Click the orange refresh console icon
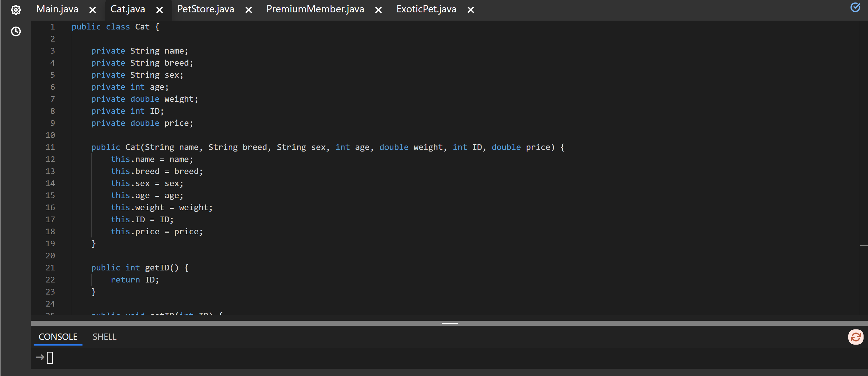 coord(856,337)
